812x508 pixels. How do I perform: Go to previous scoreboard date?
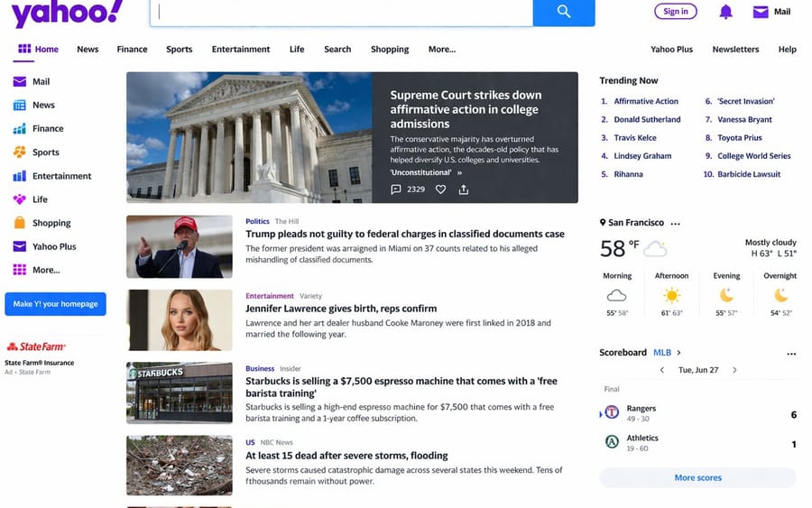click(x=662, y=370)
